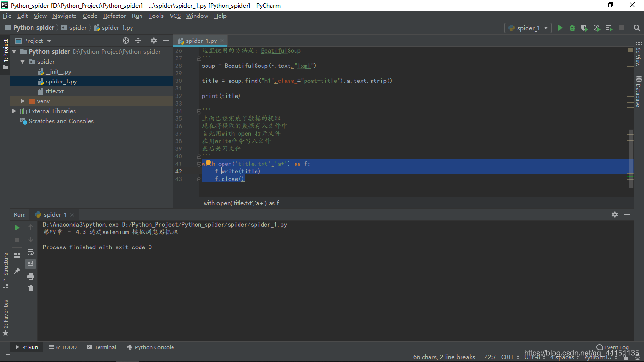Image resolution: width=644 pixels, height=362 pixels.
Task: Click the up-the-stack-trace arrow in Run panel
Action: click(31, 228)
